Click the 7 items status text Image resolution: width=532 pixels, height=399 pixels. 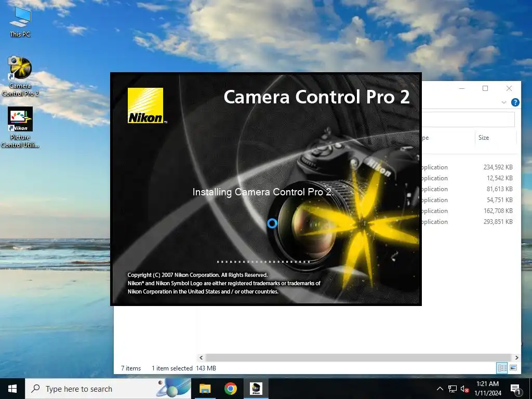pyautogui.click(x=131, y=368)
